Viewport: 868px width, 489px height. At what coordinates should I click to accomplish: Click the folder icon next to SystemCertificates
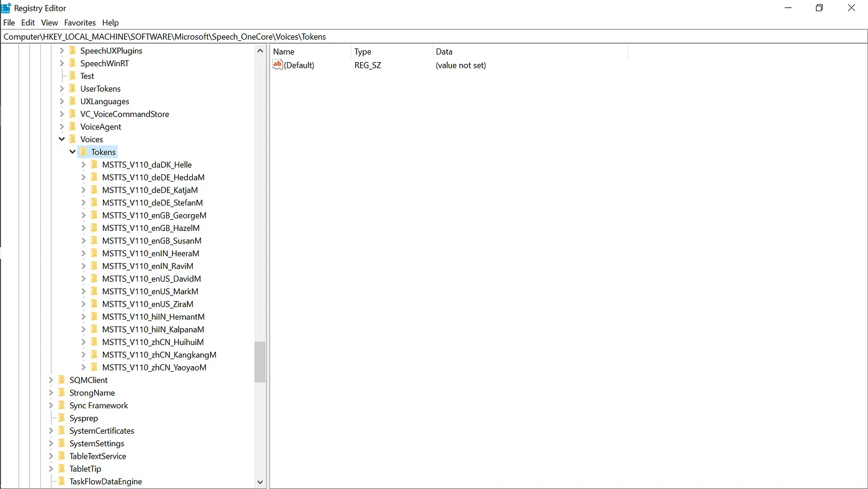tap(61, 431)
